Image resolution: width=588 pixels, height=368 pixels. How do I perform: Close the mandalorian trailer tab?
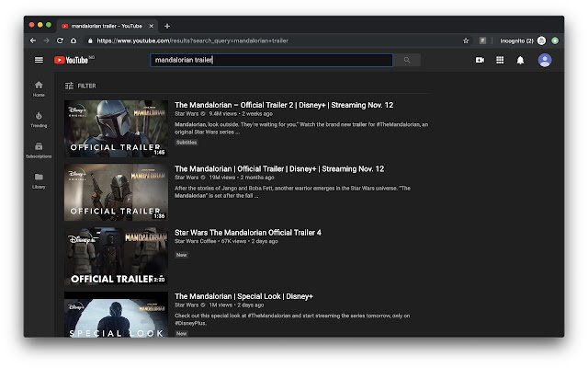click(151, 26)
